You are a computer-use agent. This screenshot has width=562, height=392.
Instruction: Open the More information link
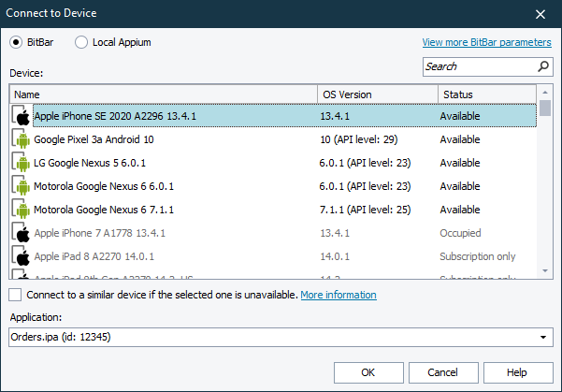tap(338, 296)
